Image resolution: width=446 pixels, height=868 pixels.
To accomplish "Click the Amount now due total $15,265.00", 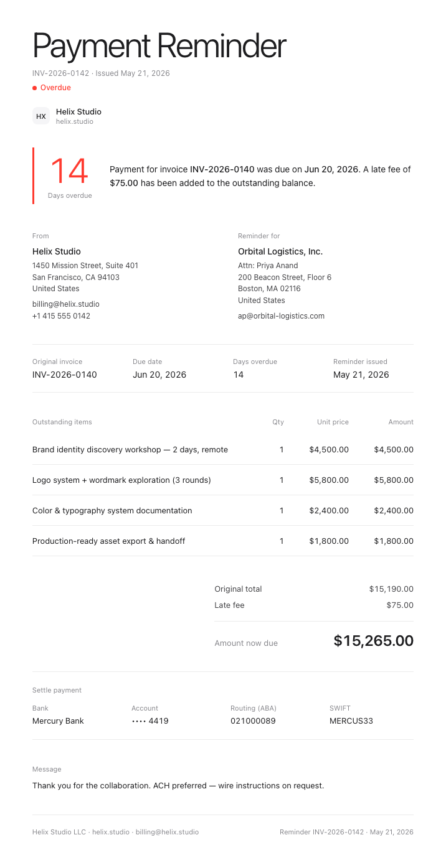I will [x=374, y=641].
